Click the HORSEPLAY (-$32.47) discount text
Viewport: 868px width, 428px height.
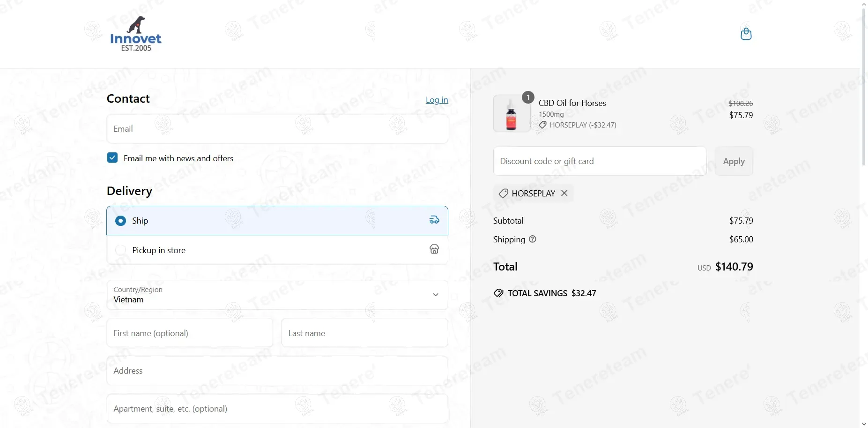(x=583, y=125)
